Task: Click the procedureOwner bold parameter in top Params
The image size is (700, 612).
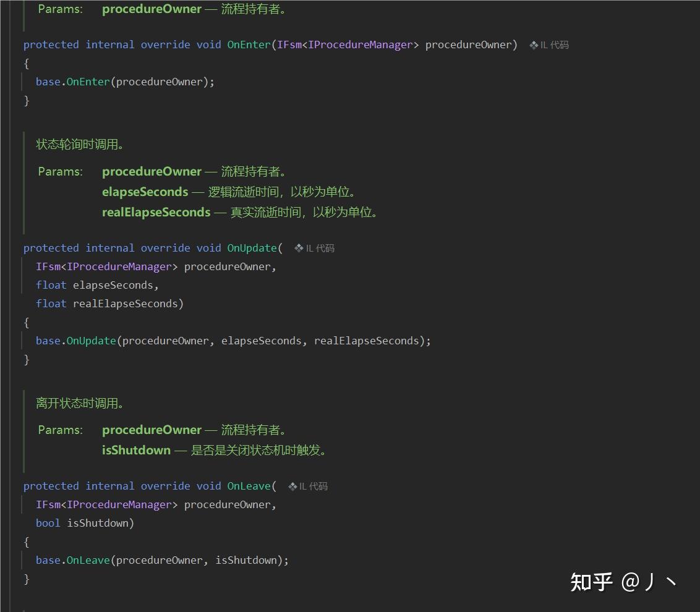Action: coord(152,9)
